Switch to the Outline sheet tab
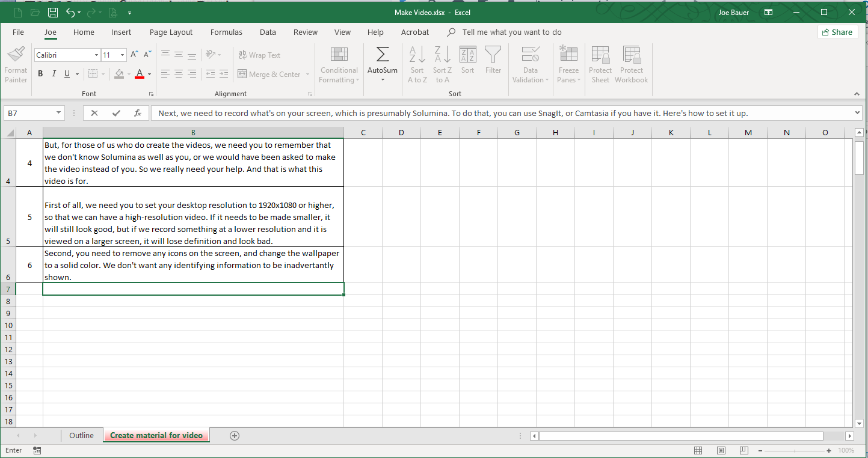 pyautogui.click(x=81, y=436)
